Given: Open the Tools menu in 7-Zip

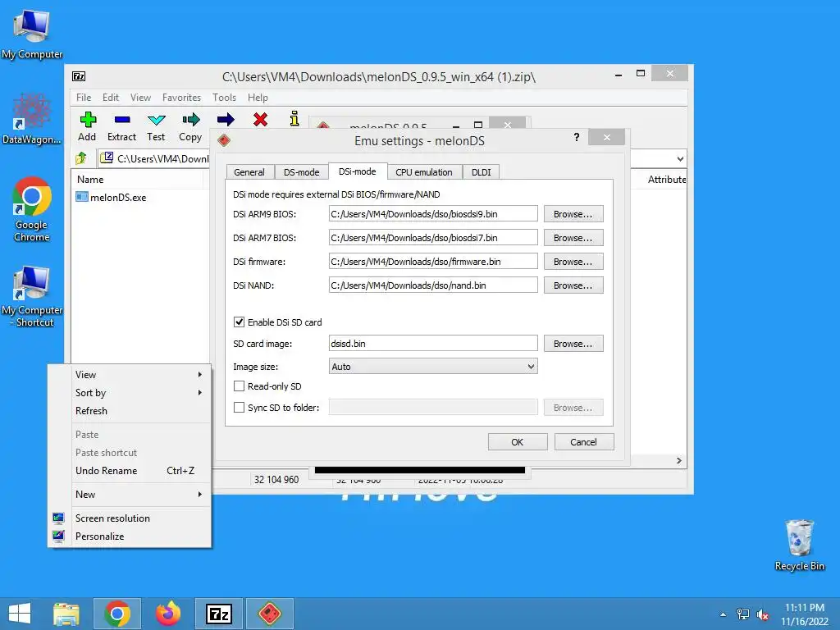Looking at the screenshot, I should click(224, 98).
